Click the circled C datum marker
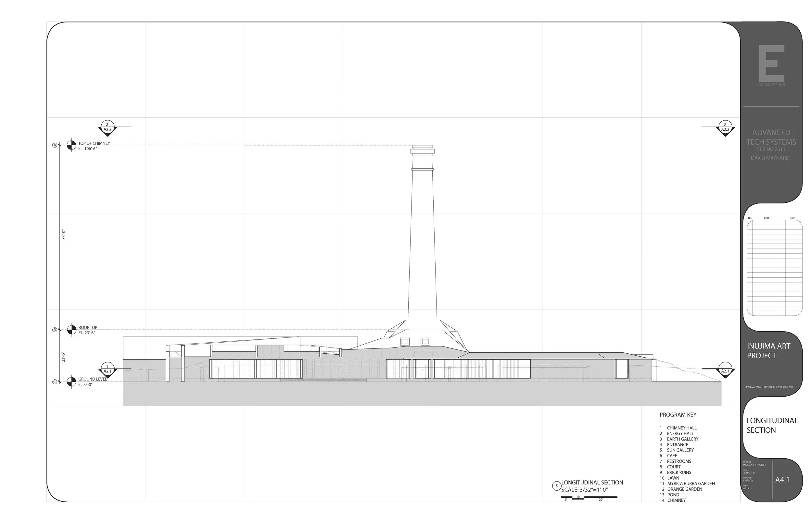Viewport: 812px width, 526px height. [x=54, y=382]
